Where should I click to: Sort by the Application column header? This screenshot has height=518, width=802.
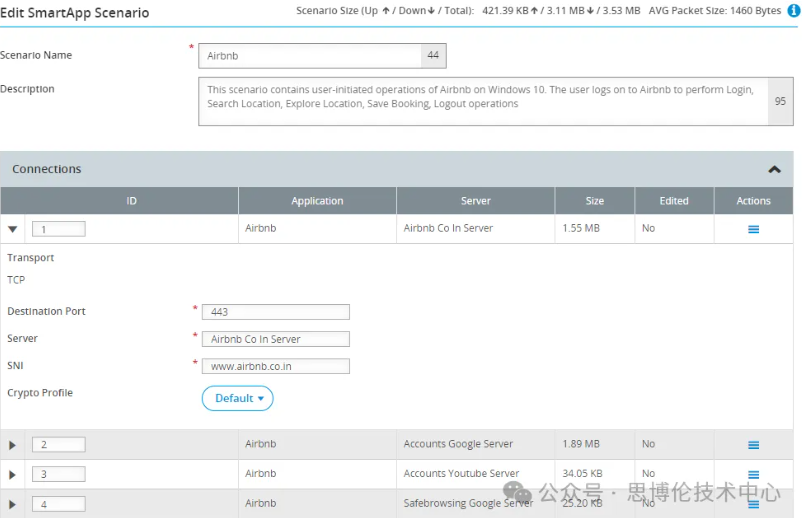click(x=317, y=201)
